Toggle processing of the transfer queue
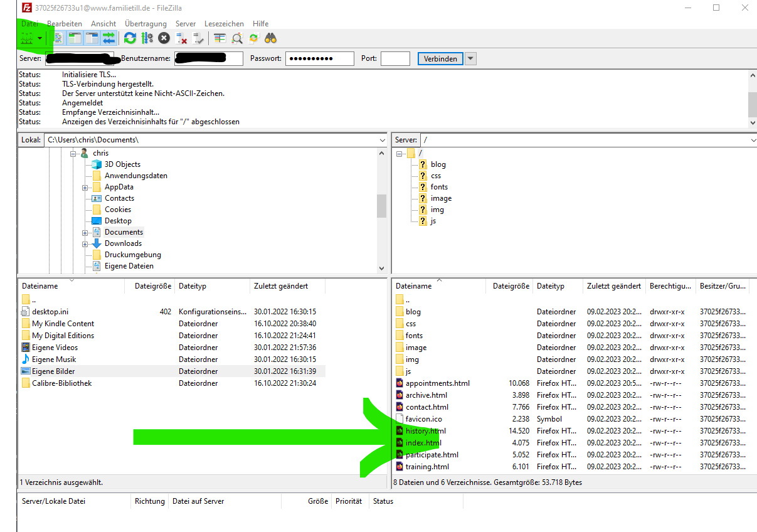Viewport: 757px width, 532px height. (x=147, y=38)
